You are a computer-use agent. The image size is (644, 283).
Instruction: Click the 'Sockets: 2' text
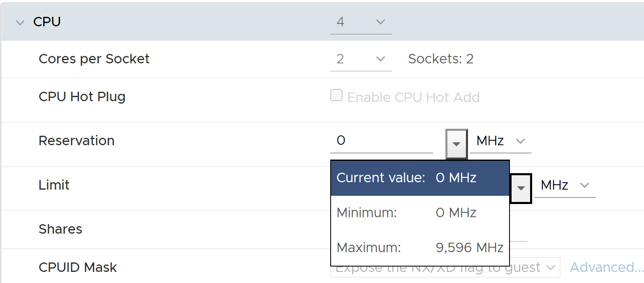[440, 59]
